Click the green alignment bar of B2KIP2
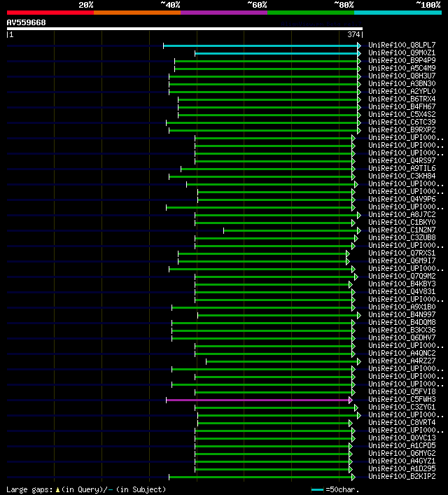Viewport: 448px width, 495px height. (x=260, y=477)
